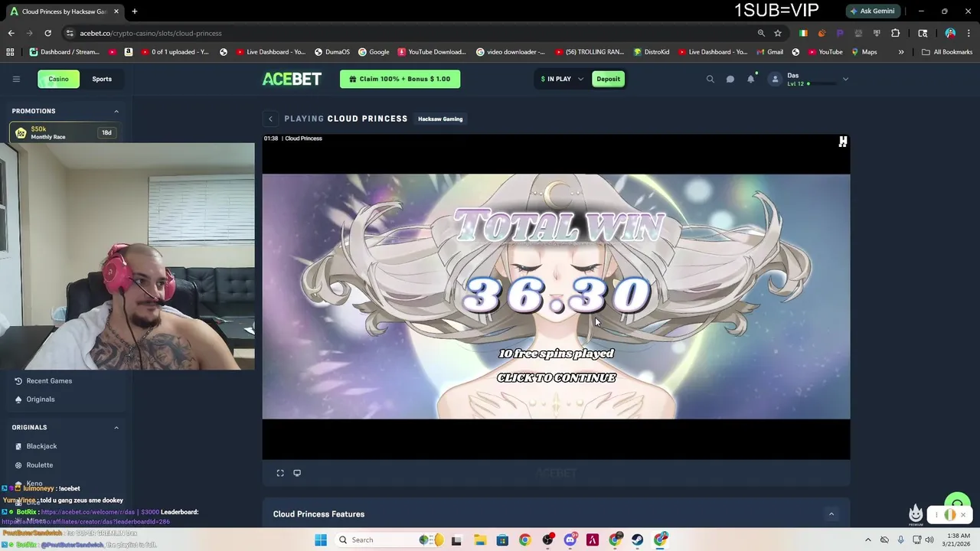Open the Maps bookmark
This screenshot has width=980, height=551.
pos(864,52)
